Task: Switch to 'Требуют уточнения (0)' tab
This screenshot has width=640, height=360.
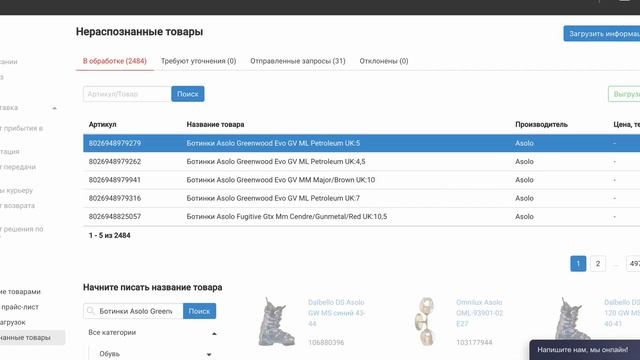Action: pos(198,61)
